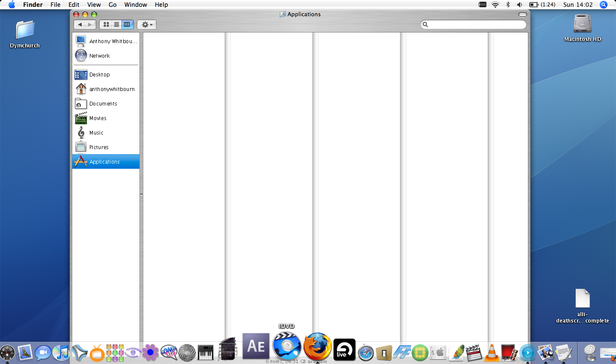The width and height of the screenshot is (616, 364).
Task: Open the Macintosh HD desktop icon
Action: coord(583,28)
